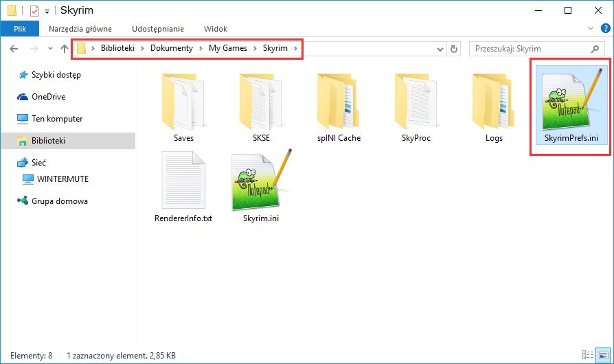This screenshot has width=614, height=364.
Task: Select the SkyrimPrefs.ini Notepad++ file icon
Action: (x=571, y=100)
